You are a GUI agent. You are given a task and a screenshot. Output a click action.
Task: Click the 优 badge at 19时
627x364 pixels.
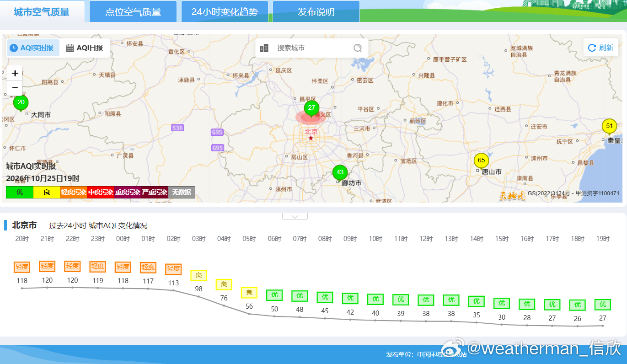pyautogui.click(x=603, y=305)
